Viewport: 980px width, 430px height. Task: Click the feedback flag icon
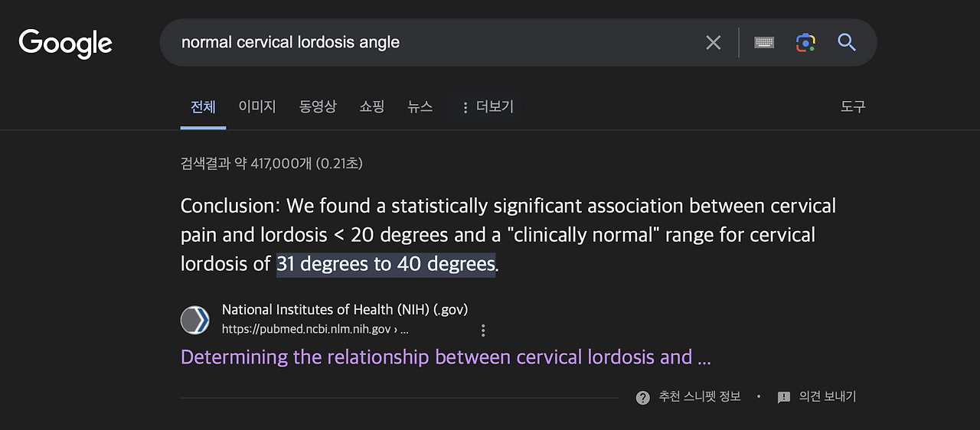point(784,397)
